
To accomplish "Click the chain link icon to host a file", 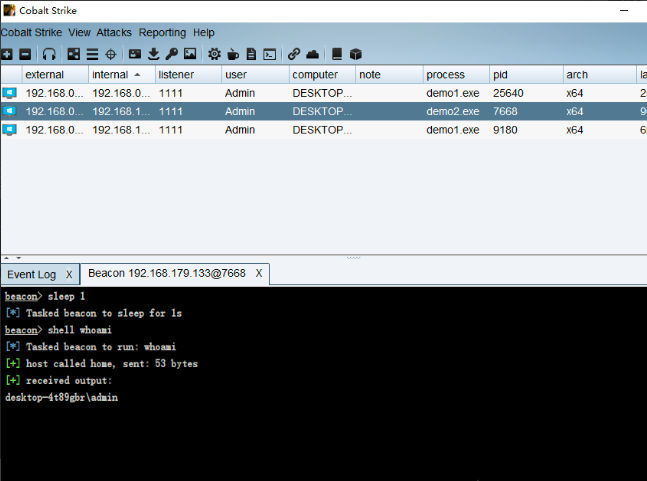I will pyautogui.click(x=294, y=54).
